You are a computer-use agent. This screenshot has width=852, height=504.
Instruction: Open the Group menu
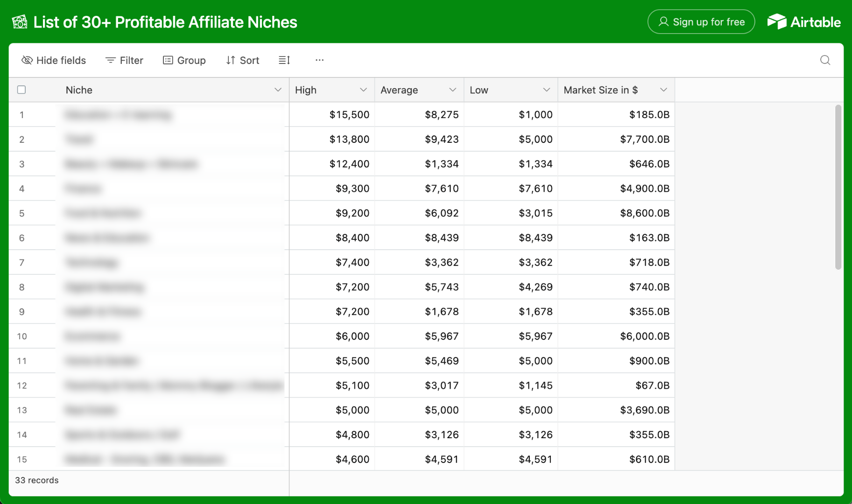(184, 60)
